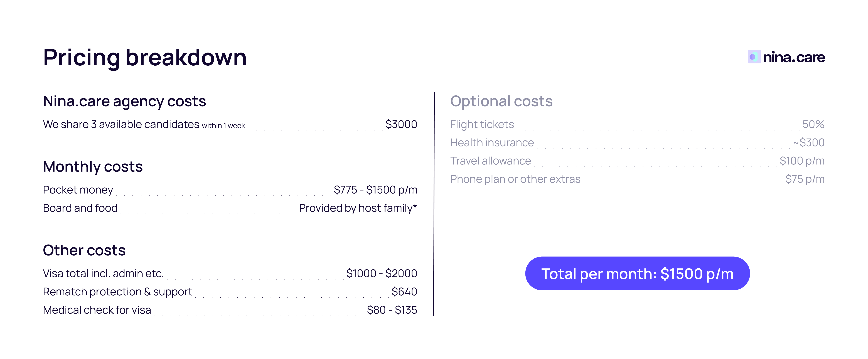Click the Pocket money row label

click(78, 190)
